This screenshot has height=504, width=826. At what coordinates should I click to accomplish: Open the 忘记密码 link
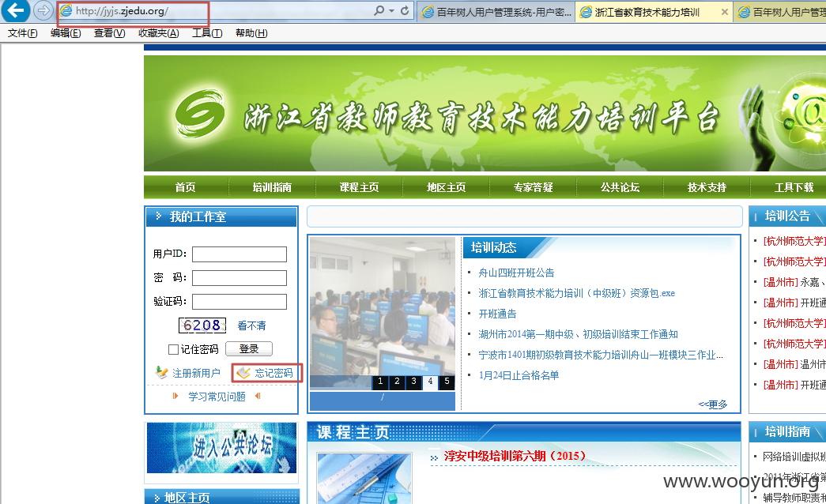point(274,373)
